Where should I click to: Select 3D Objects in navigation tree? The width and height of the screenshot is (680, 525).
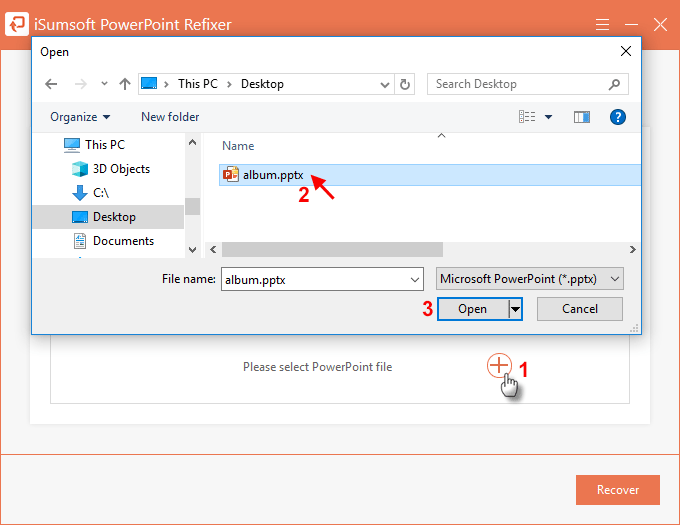click(121, 169)
